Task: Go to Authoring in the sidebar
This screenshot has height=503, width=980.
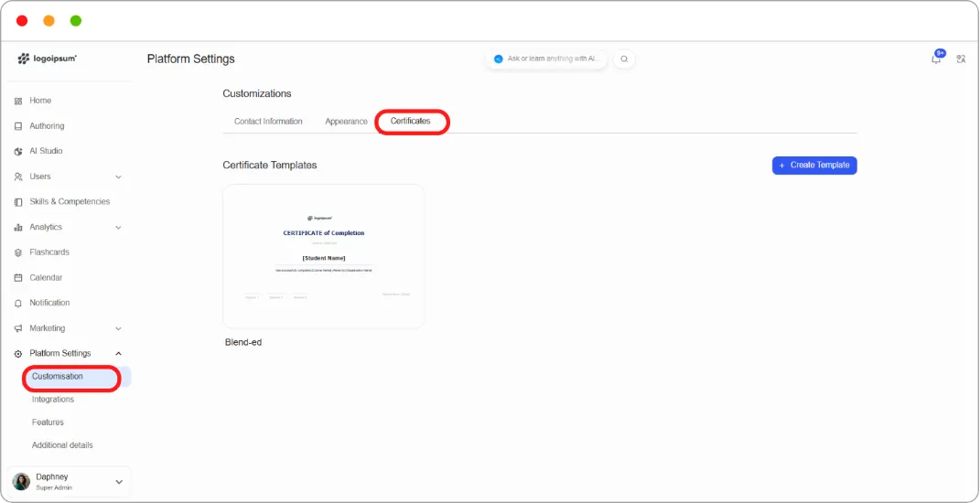Action: pyautogui.click(x=47, y=126)
